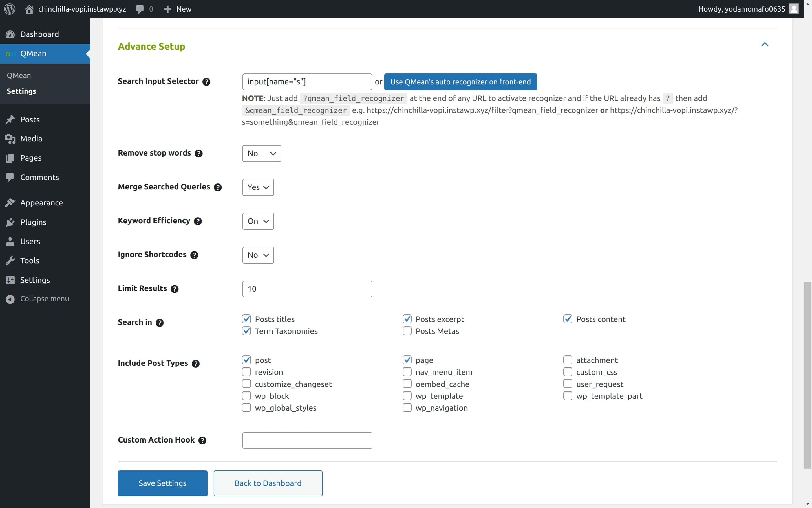The height and width of the screenshot is (508, 812).
Task: Enable the wp_block post type checkbox
Action: click(x=246, y=396)
